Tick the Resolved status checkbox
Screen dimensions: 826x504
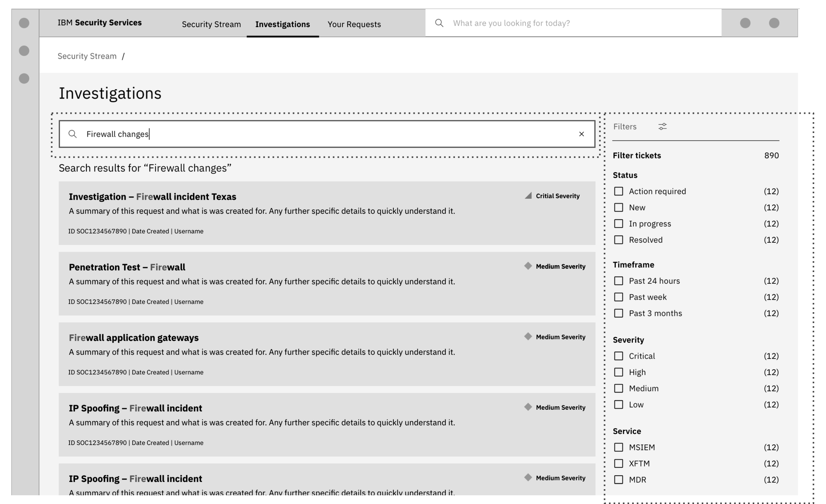618,240
